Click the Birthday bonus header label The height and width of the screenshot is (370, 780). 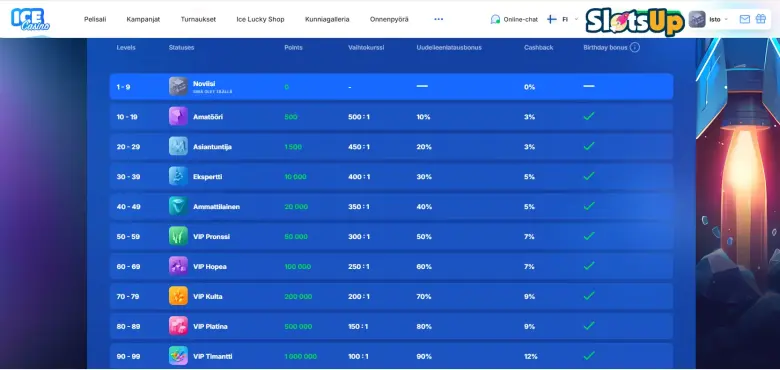pyautogui.click(x=605, y=48)
